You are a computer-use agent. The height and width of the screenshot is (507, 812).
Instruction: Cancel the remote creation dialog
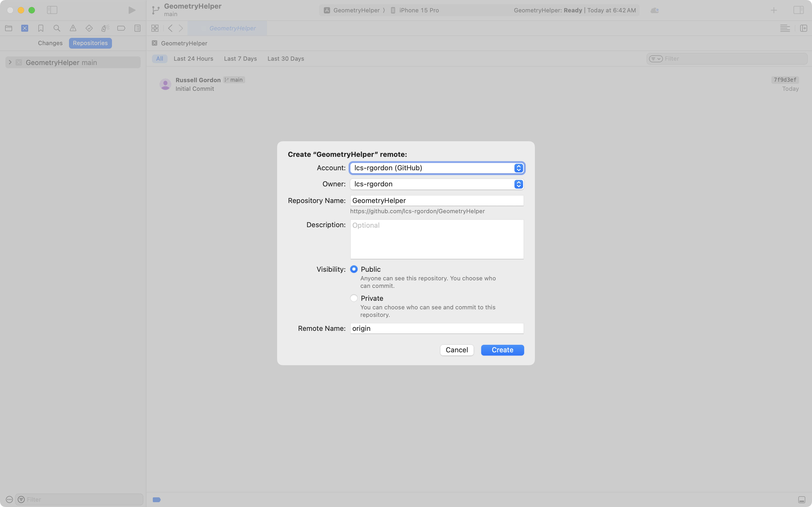[457, 350]
